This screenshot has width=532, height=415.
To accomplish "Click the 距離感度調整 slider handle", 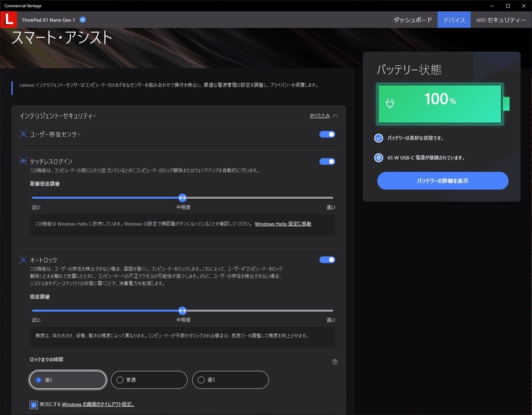I will coord(184,197).
